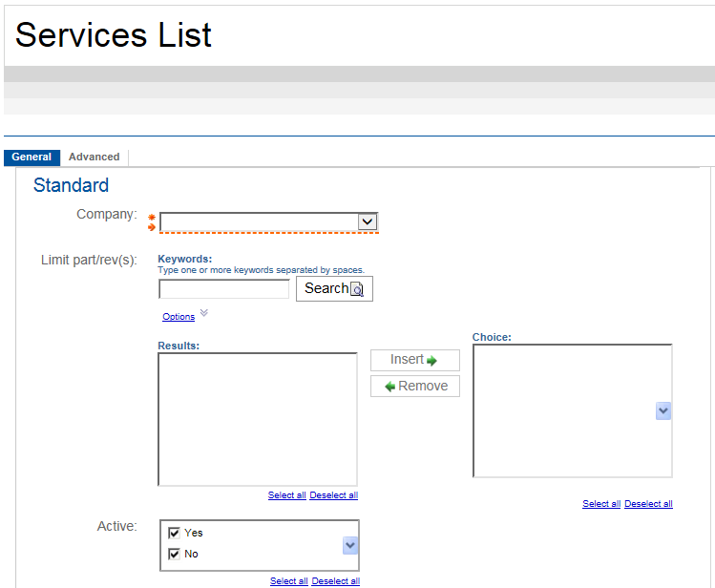Click Deselect all below Choice list
Viewport: 715px width, 588px height.
[x=648, y=504]
